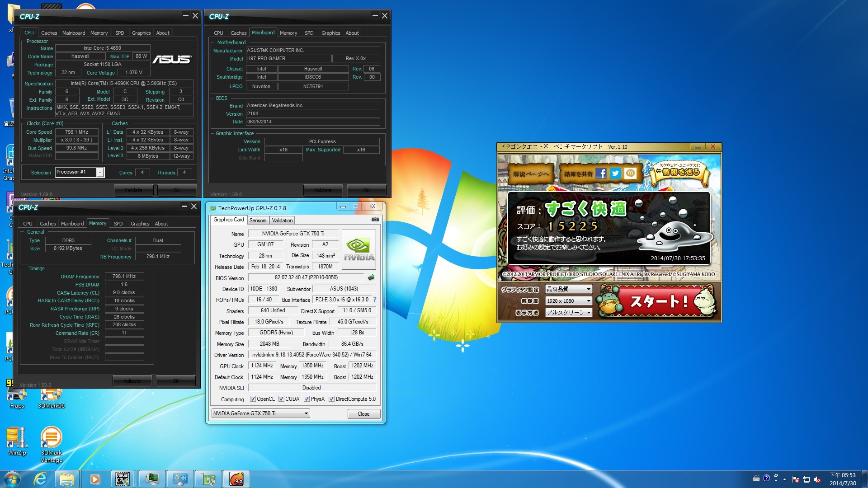The height and width of the screenshot is (488, 868).
Task: Share benchmark result via Twitter icon
Action: click(x=615, y=173)
